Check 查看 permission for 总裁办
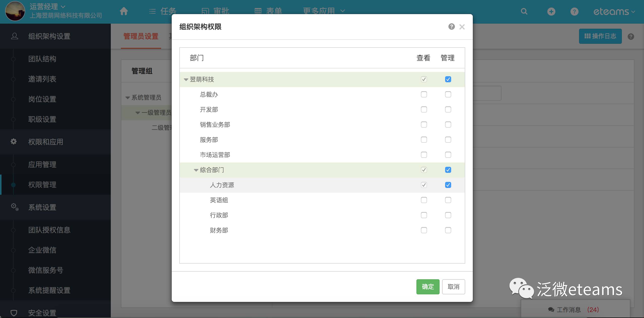The height and width of the screenshot is (318, 644). pyautogui.click(x=424, y=95)
